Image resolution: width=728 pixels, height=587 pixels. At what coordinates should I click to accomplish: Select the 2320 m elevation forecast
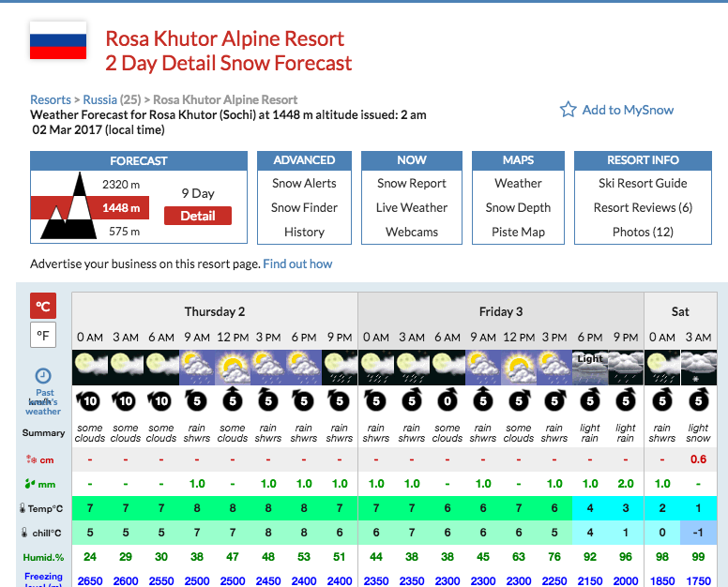pyautogui.click(x=121, y=185)
